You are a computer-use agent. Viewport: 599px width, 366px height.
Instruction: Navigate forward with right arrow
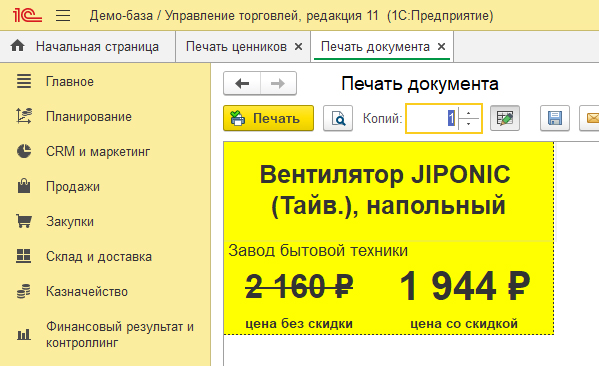tap(278, 83)
